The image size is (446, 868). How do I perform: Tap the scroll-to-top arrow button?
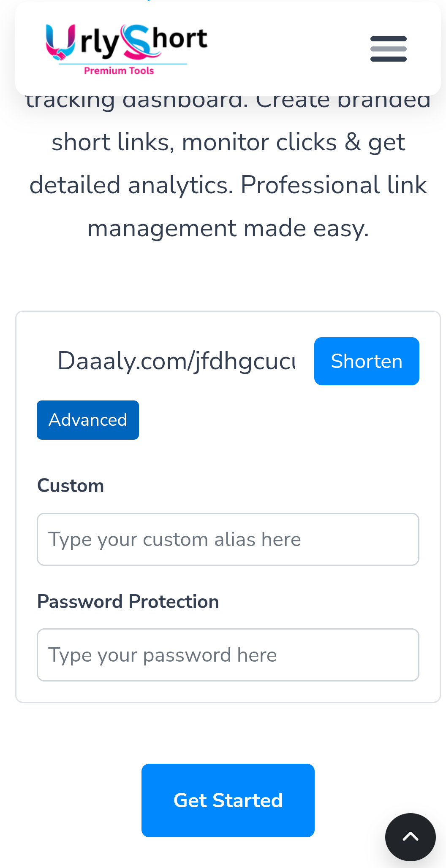410,837
